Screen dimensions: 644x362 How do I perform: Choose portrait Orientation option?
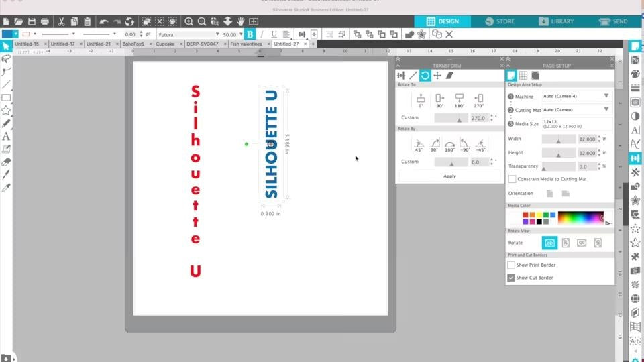click(x=549, y=193)
